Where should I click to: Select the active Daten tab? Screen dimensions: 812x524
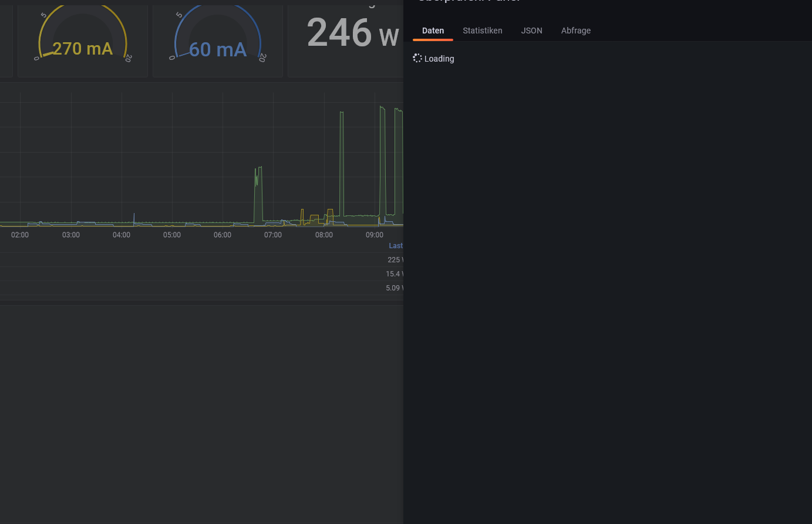click(433, 31)
